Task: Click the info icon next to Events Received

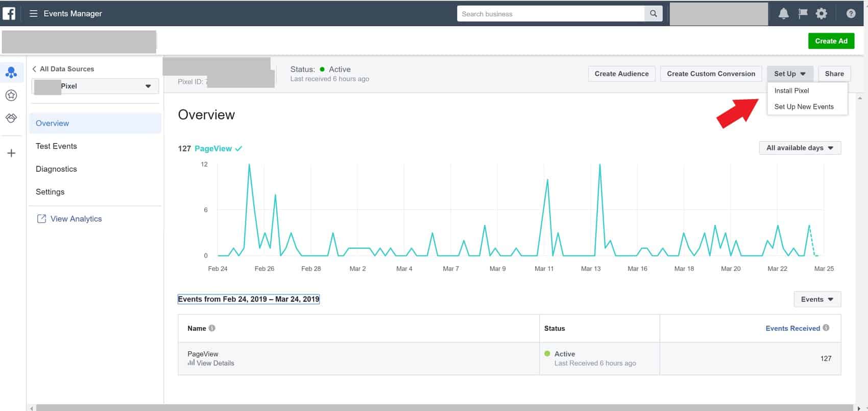Action: tap(826, 328)
